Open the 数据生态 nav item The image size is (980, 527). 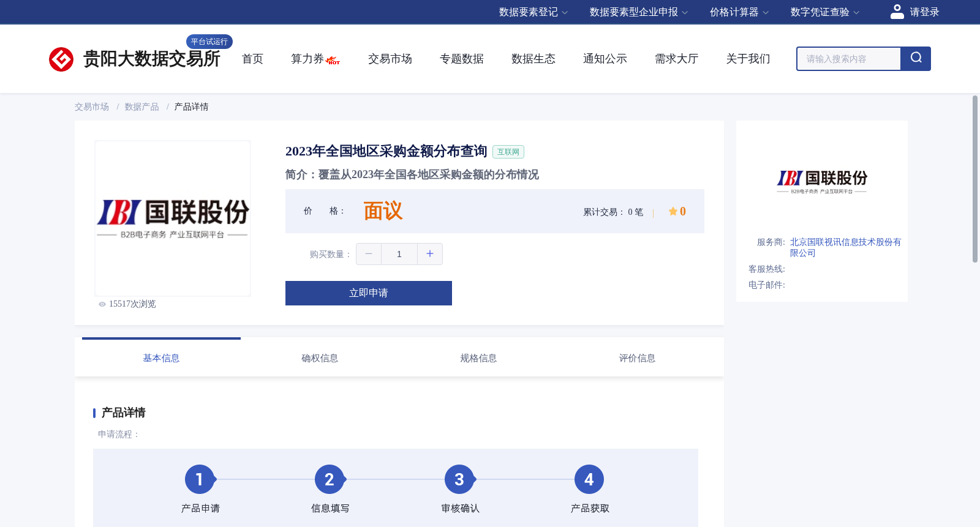[533, 59]
